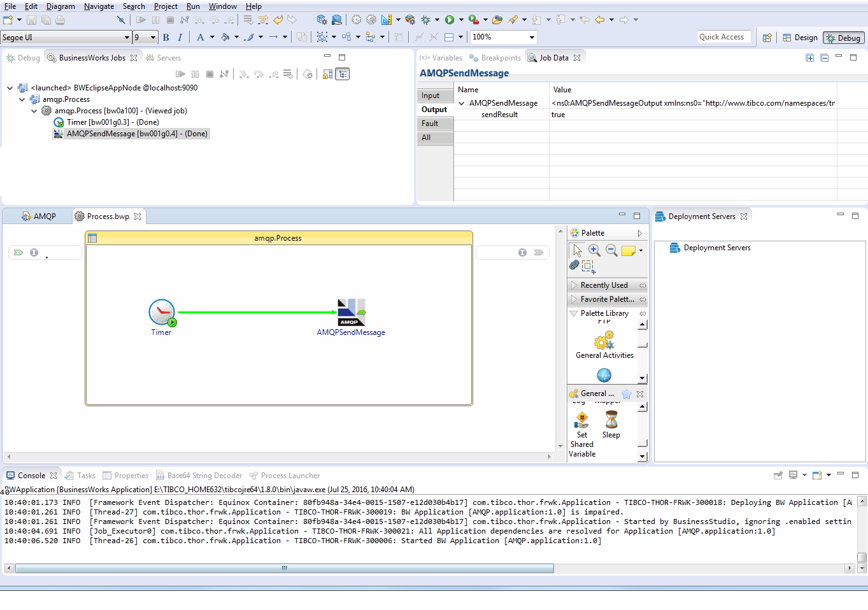Open the Base64 String Decoder view
This screenshot has height=610, width=868.
[199, 476]
